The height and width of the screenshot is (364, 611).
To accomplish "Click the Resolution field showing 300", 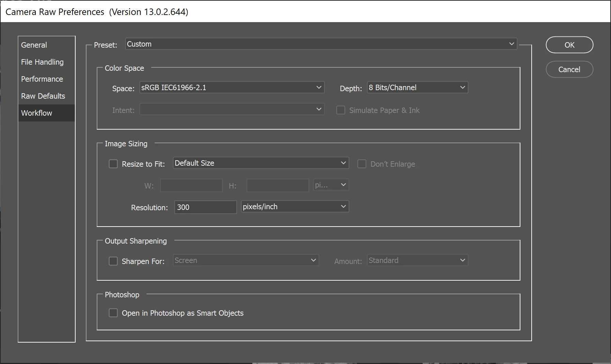I will tap(206, 207).
